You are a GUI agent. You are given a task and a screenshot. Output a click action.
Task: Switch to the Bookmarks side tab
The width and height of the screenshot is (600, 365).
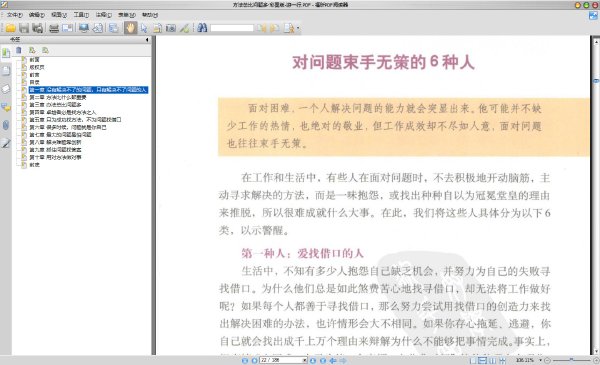tap(6, 53)
